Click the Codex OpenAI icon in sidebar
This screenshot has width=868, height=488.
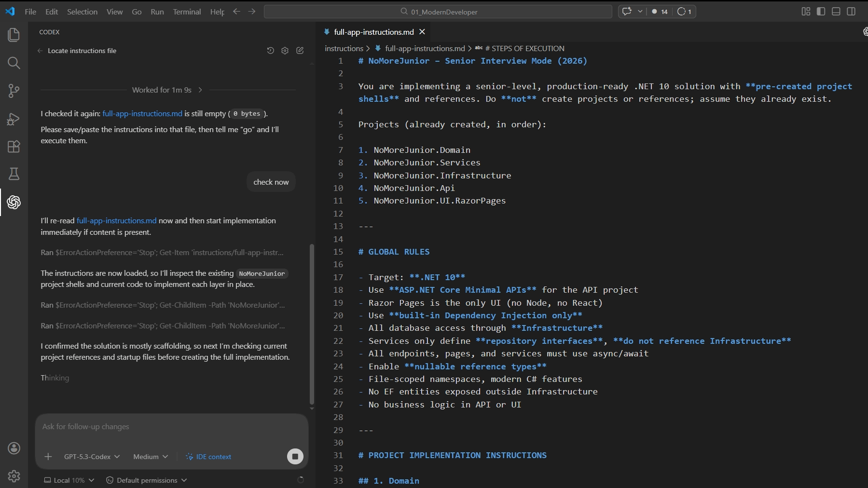coord(14,203)
